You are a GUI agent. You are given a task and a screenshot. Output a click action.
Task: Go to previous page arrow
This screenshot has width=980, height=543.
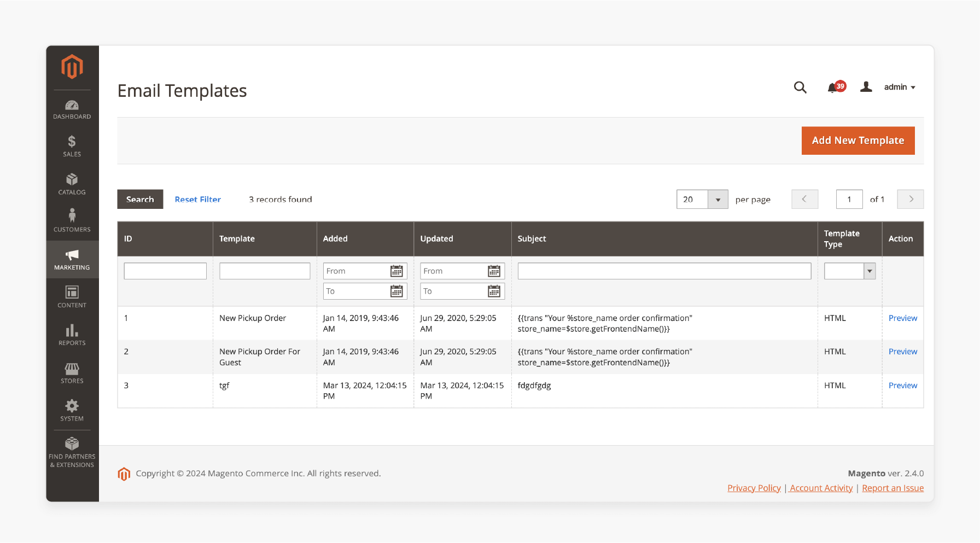tap(804, 199)
